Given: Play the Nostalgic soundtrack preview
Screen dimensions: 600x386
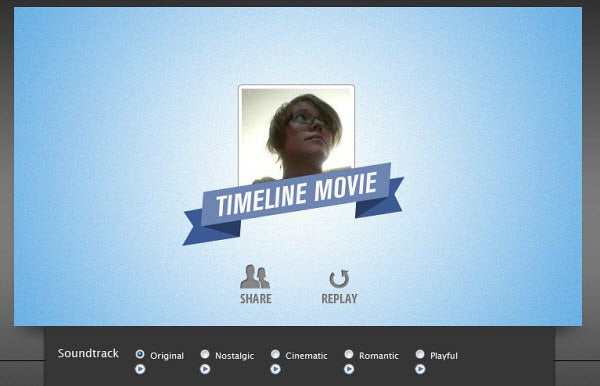Looking at the screenshot, I should (x=205, y=369).
